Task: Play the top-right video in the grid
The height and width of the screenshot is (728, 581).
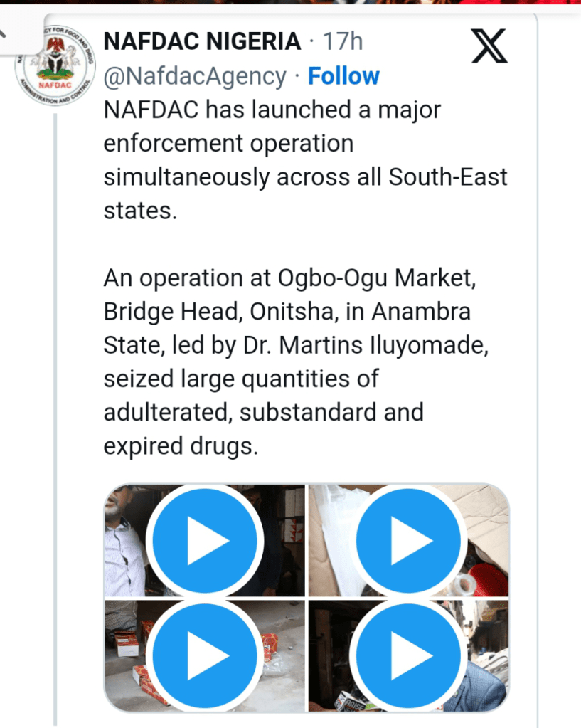Action: coord(409,541)
